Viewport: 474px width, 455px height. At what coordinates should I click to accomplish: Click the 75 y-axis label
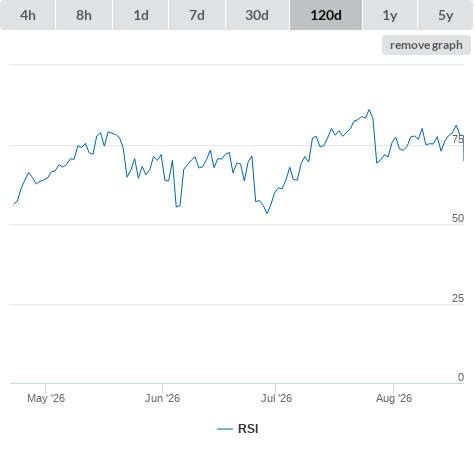pos(458,139)
